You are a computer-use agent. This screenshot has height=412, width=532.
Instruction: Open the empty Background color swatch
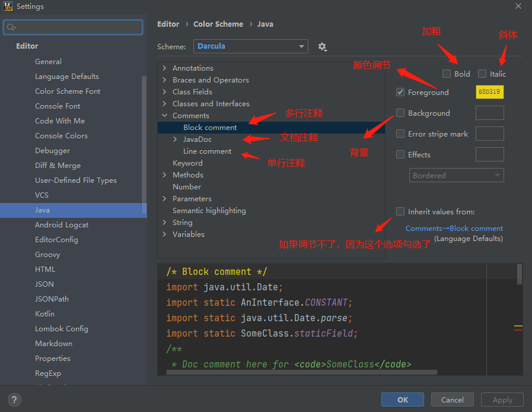coord(489,113)
